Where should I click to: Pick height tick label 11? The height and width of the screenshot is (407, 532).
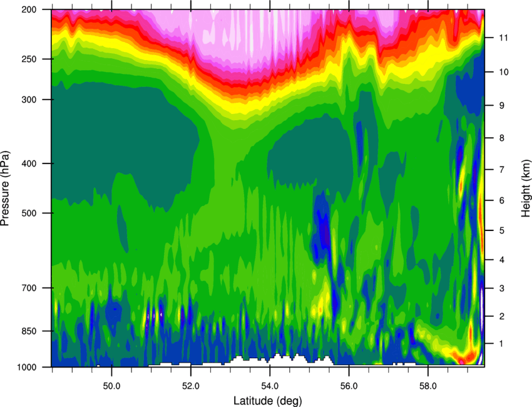pyautogui.click(x=504, y=38)
